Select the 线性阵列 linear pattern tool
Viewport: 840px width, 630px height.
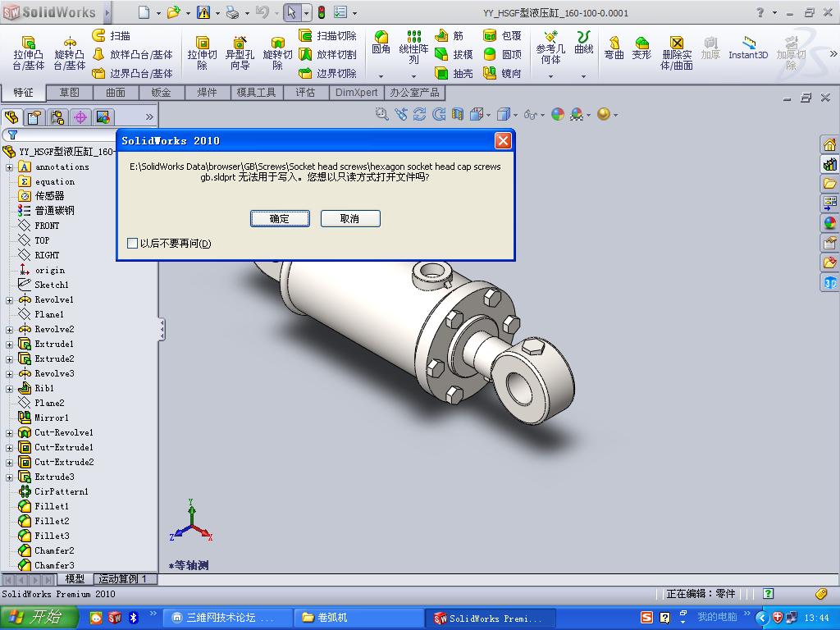click(413, 47)
